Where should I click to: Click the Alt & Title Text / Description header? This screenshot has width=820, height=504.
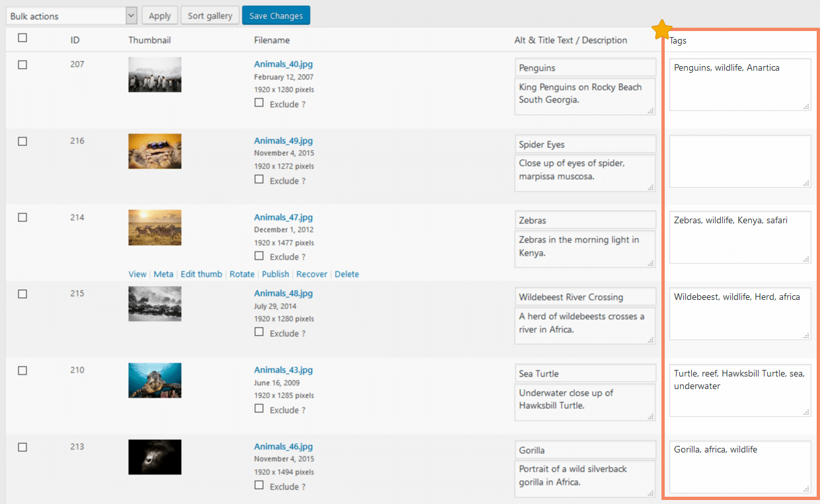571,40
